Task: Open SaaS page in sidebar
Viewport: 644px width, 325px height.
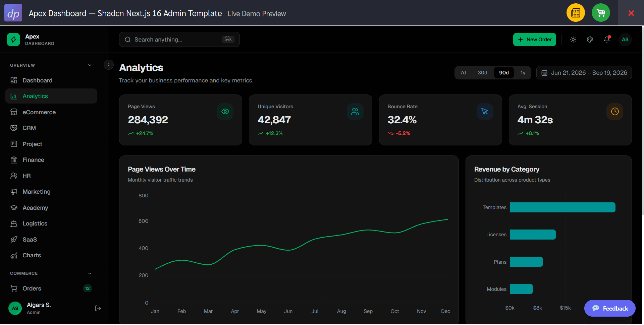Action: [51, 240]
